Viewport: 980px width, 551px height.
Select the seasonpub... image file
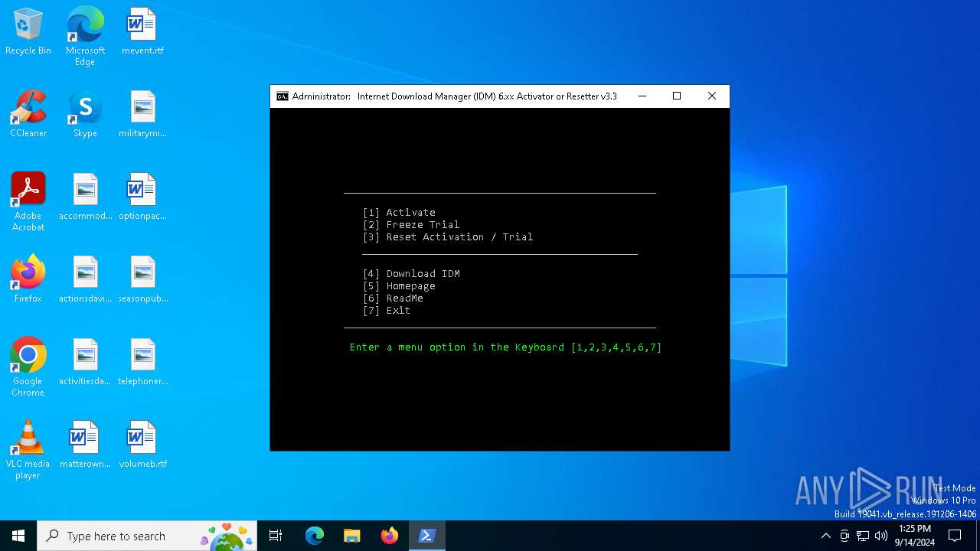[142, 280]
